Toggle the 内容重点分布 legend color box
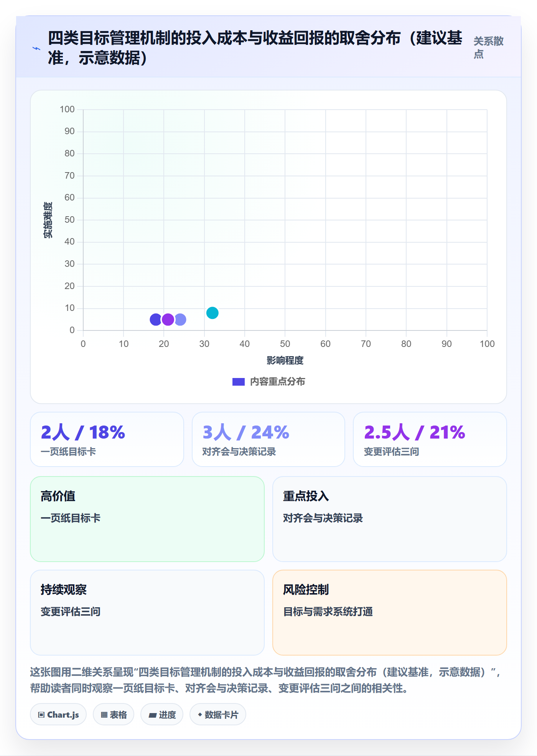537x756 pixels. [239, 382]
